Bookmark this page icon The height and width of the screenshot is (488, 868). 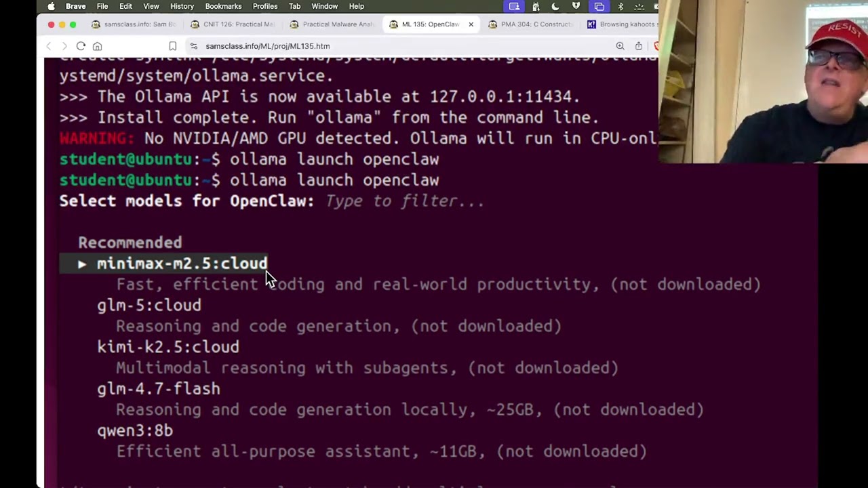click(172, 46)
